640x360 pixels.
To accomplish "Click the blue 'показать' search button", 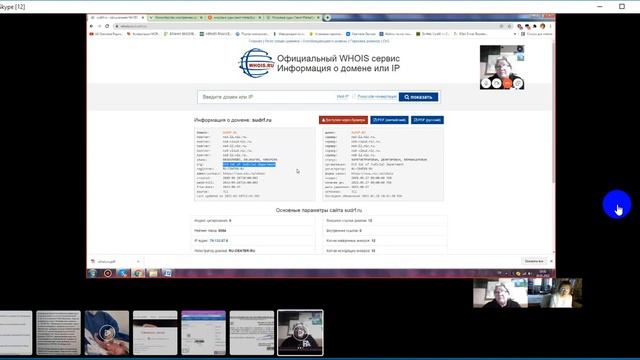I will coord(418,97).
